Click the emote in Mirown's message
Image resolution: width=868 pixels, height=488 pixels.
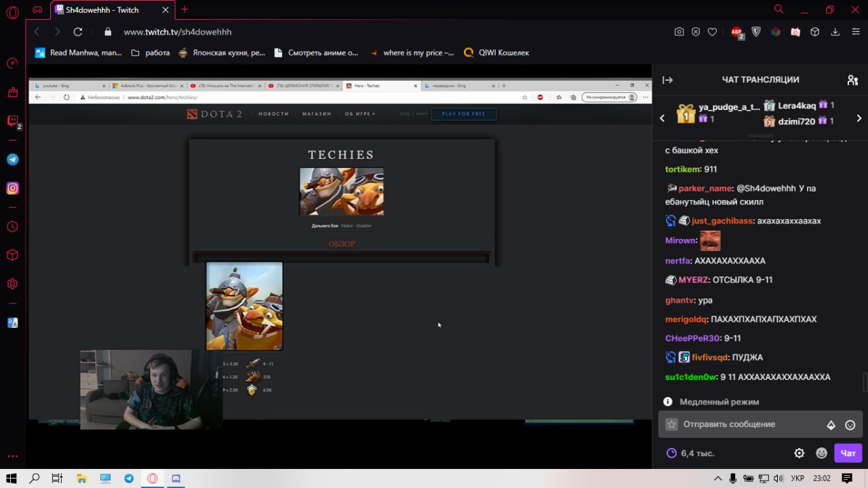(x=710, y=240)
